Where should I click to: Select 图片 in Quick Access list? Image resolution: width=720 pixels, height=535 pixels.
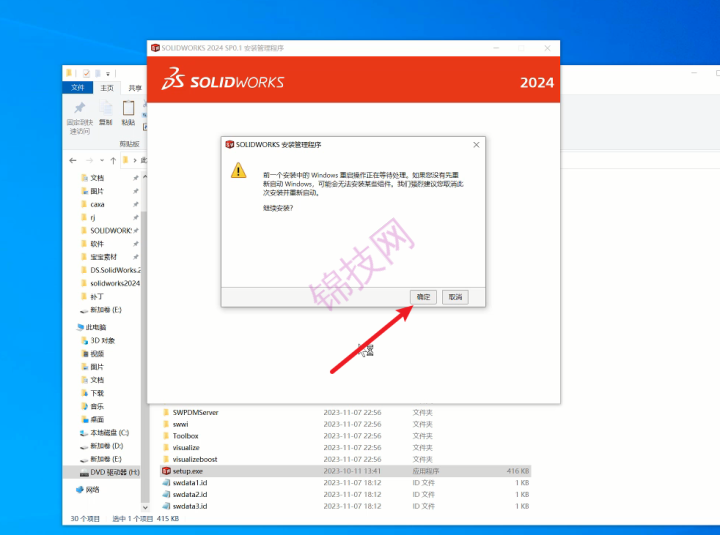[x=97, y=191]
